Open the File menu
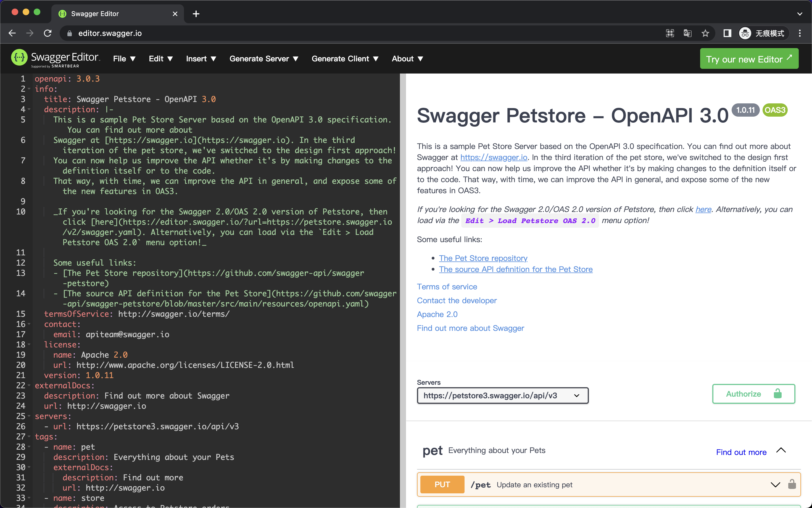 124,59
